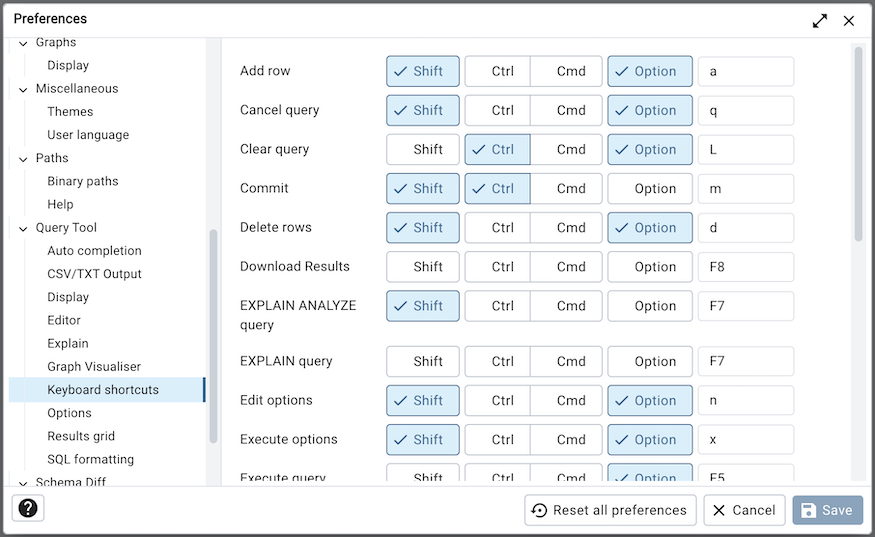Viewport: 875px width, 537px height.
Task: Collapse the Miscellaneous tree node
Action: (x=23, y=89)
